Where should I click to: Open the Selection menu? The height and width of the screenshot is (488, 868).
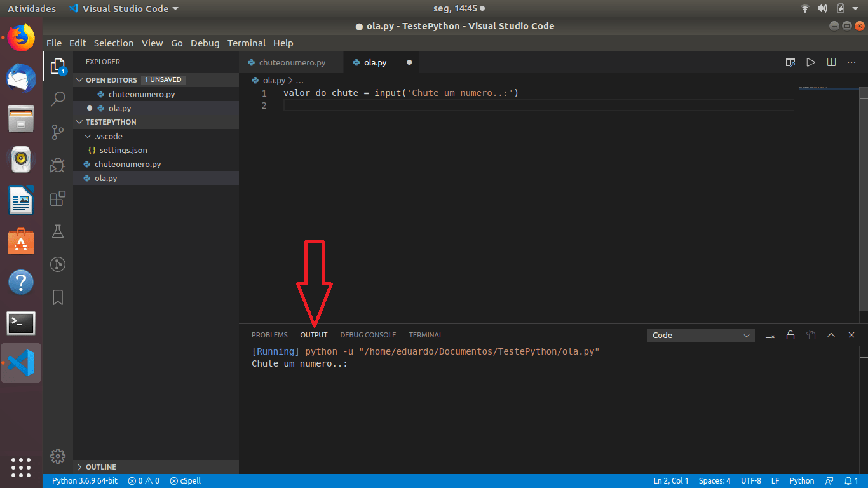(x=114, y=43)
